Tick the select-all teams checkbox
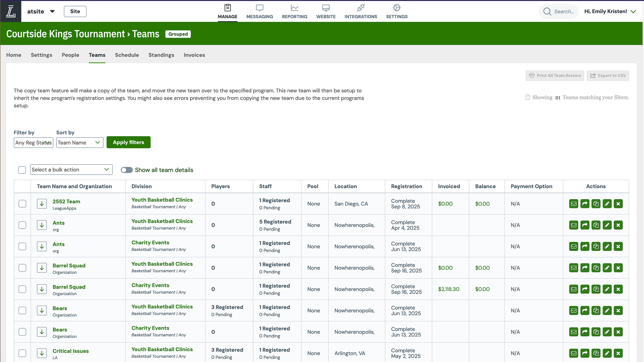Image resolution: width=644 pixels, height=362 pixels. tap(22, 170)
